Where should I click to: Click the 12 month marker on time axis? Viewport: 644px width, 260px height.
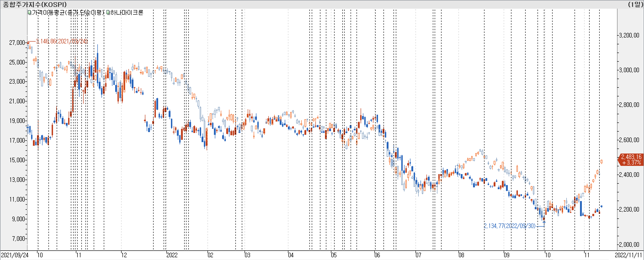124,255
